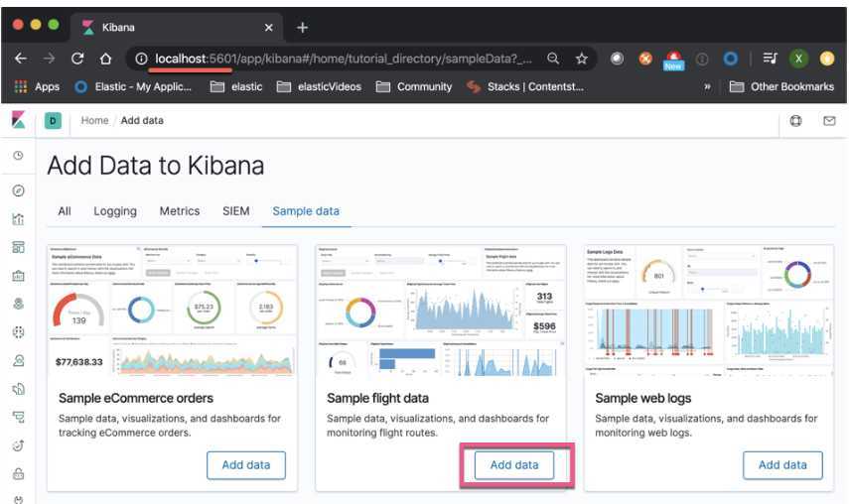Open Machine Learning icon in sidebar
This screenshot has width=849, height=504.
click(19, 332)
